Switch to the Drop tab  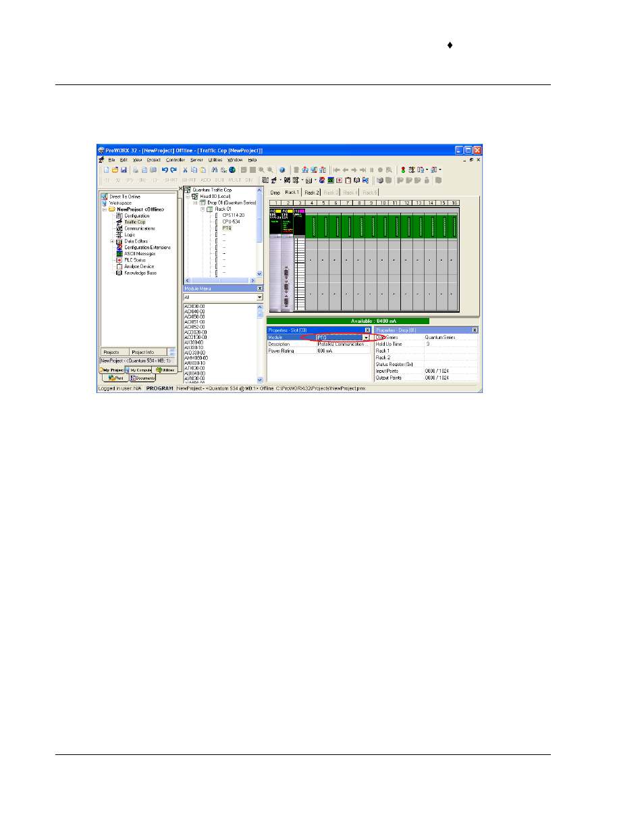point(275,192)
